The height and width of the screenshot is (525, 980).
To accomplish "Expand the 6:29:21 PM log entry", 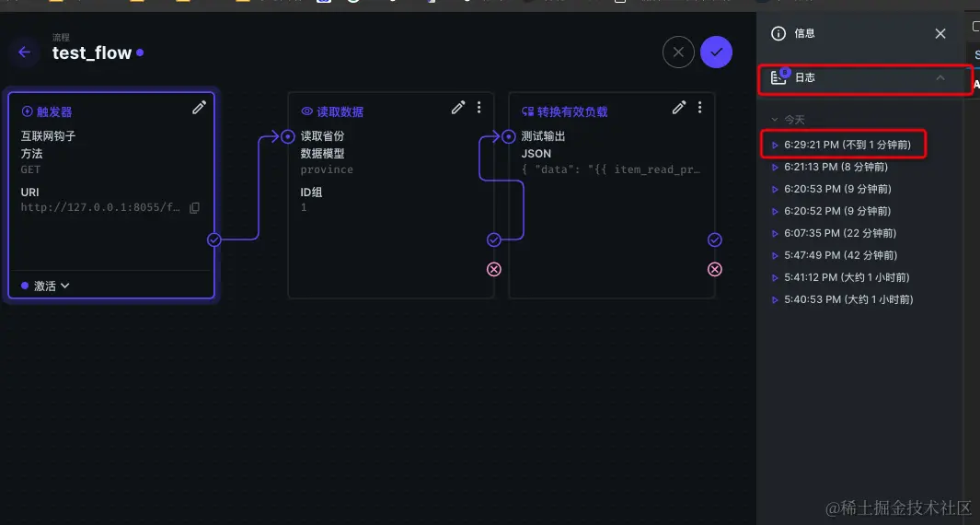I will coord(842,145).
